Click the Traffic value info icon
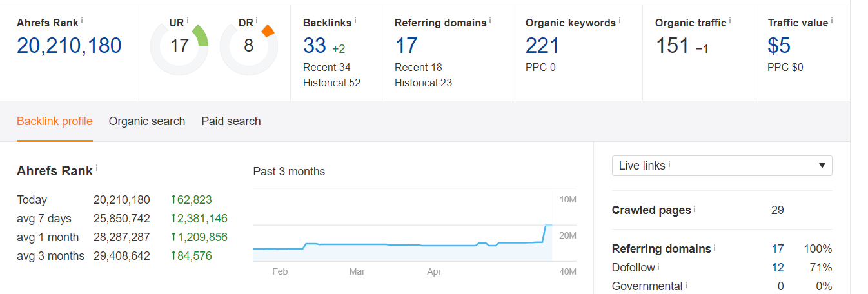Viewport: 868px width, 294px height. pyautogui.click(x=831, y=20)
